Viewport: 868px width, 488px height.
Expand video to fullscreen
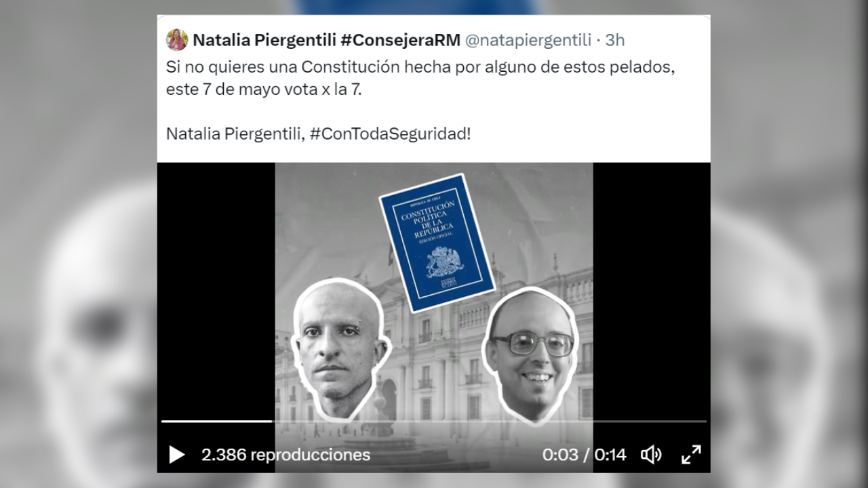coord(691,454)
